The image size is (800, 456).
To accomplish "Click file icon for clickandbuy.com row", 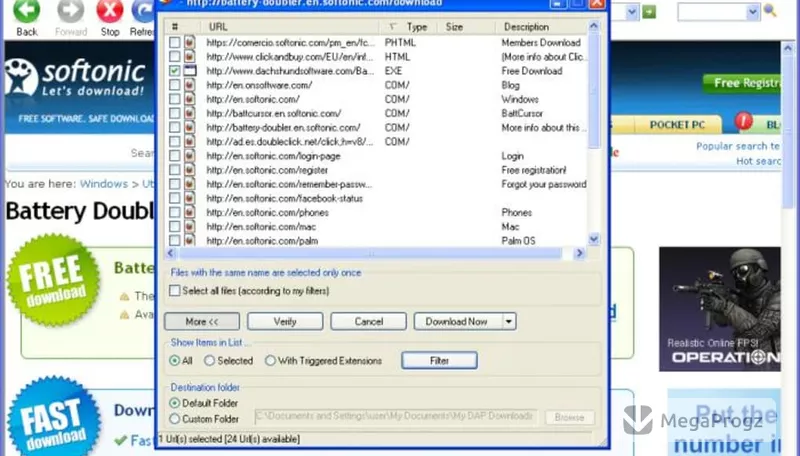I will click(x=189, y=56).
